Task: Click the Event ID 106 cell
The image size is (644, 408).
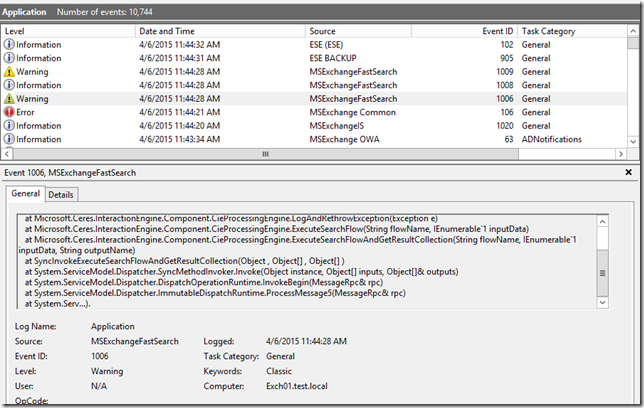Action: point(507,113)
